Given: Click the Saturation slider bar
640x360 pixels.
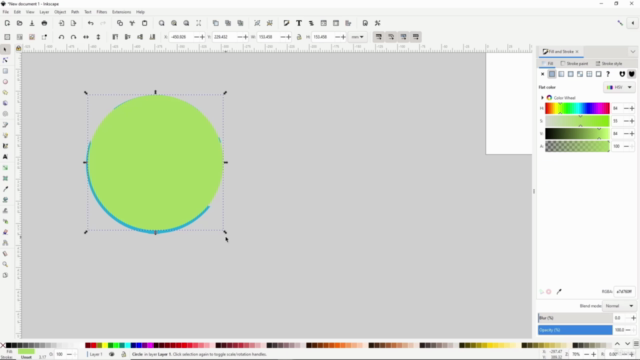Looking at the screenshot, I should pos(577,121).
